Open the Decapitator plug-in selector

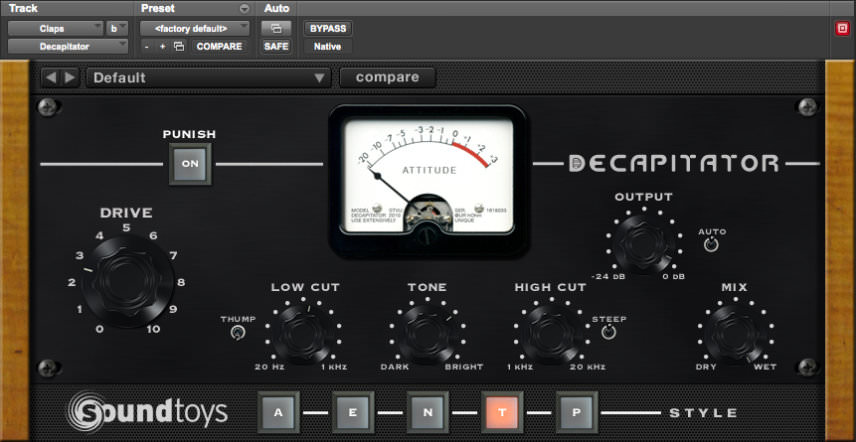point(68,46)
